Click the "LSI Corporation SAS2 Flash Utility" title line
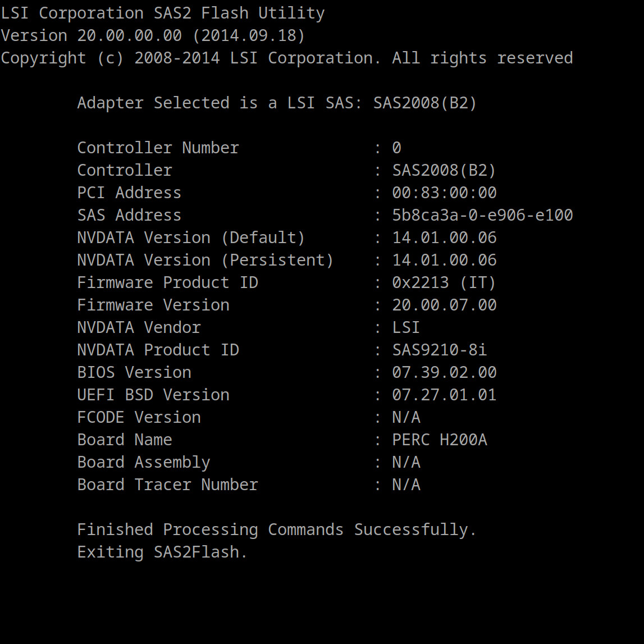Screen dimensions: 644x644 (163, 13)
